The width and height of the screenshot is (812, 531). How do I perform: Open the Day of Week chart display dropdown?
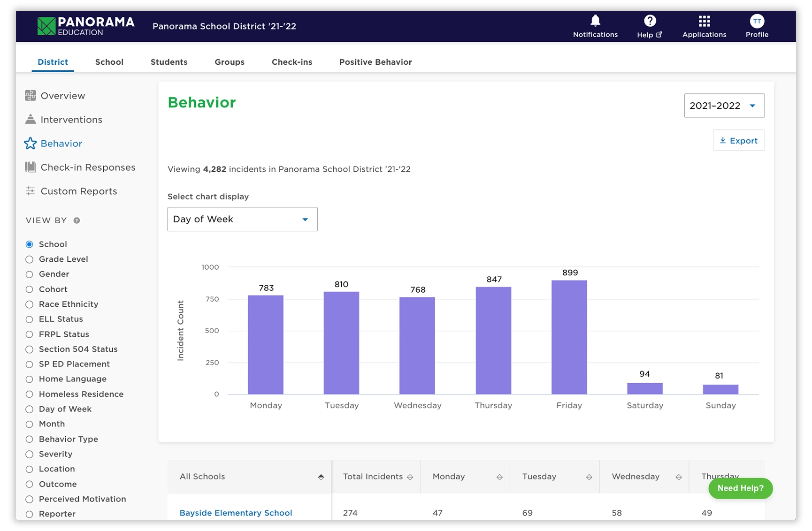[x=242, y=219]
